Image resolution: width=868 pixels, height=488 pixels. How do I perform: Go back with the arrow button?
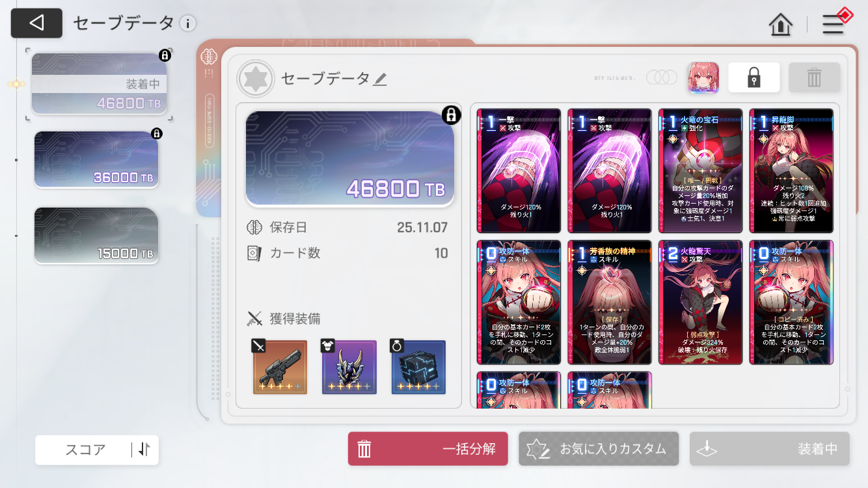36,23
